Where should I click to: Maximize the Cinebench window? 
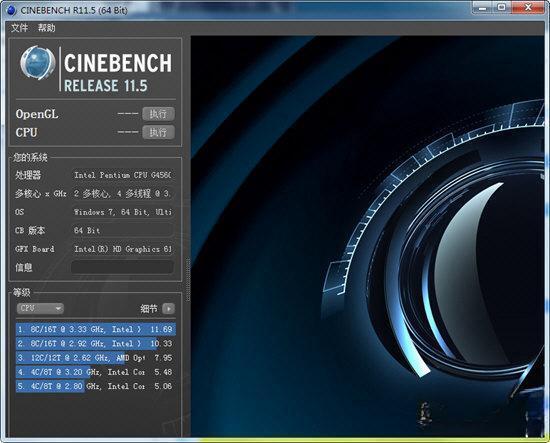[x=502, y=8]
